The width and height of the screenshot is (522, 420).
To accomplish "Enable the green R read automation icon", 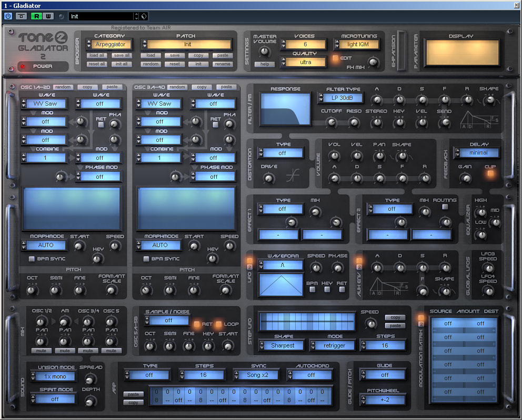I will (x=36, y=16).
